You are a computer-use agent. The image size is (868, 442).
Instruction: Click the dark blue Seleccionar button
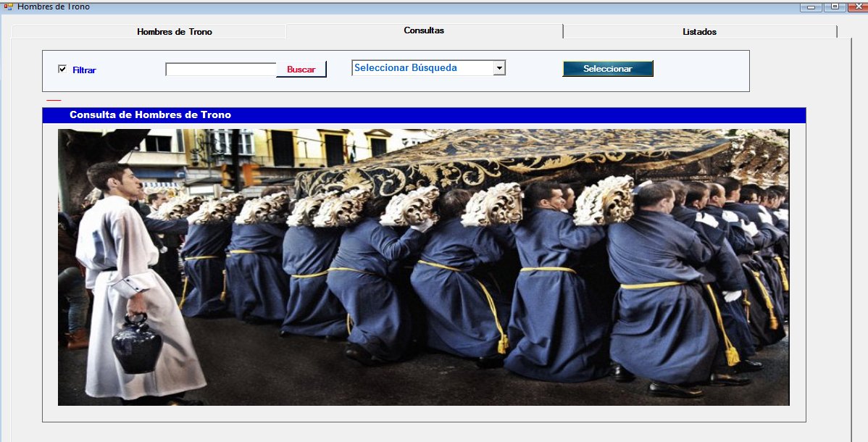click(608, 69)
